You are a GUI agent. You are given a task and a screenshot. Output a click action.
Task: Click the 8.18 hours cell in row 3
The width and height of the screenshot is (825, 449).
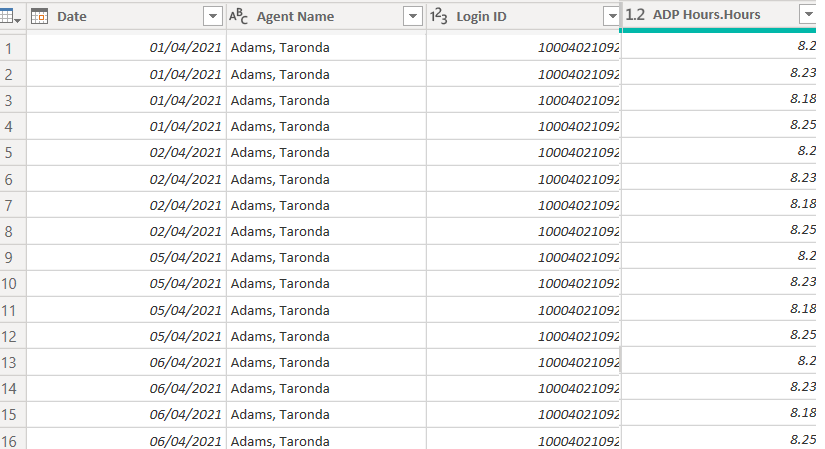click(x=719, y=98)
